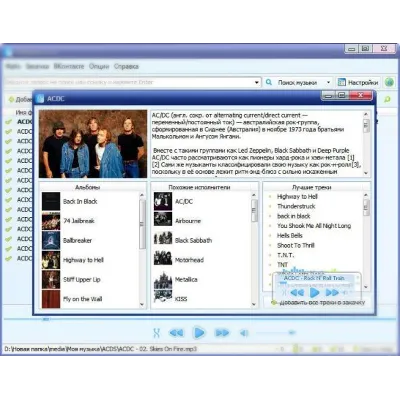
Task: Click the ACDC band photo
Action: [93, 144]
